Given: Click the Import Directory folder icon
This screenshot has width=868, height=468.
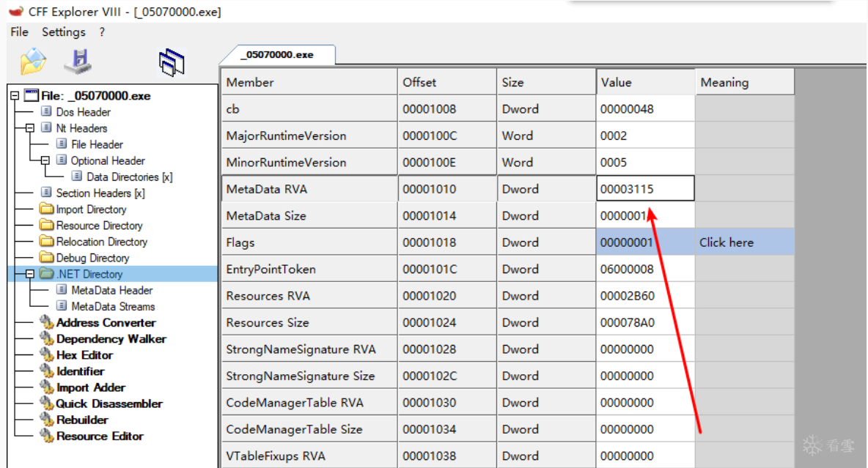Looking at the screenshot, I should point(46,209).
